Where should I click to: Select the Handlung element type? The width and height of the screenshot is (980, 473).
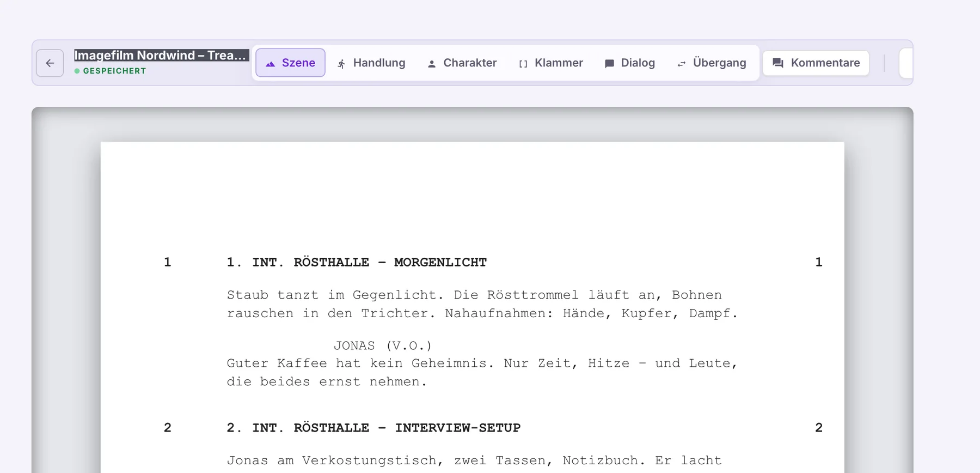371,63
